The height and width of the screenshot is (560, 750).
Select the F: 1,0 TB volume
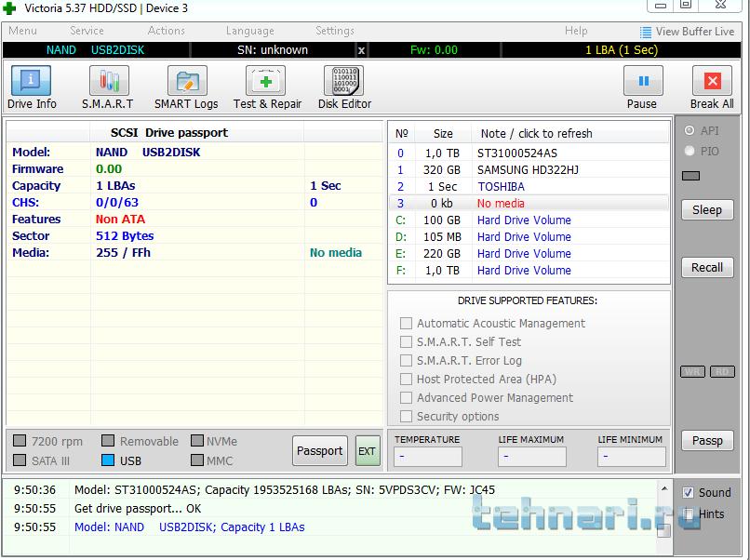pyautogui.click(x=529, y=270)
